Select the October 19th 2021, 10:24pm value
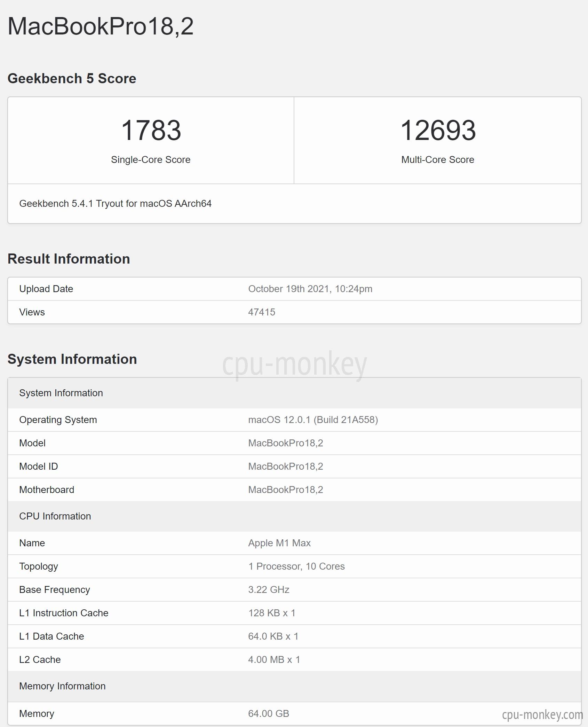Screen dimensions: 588x727 (310, 289)
